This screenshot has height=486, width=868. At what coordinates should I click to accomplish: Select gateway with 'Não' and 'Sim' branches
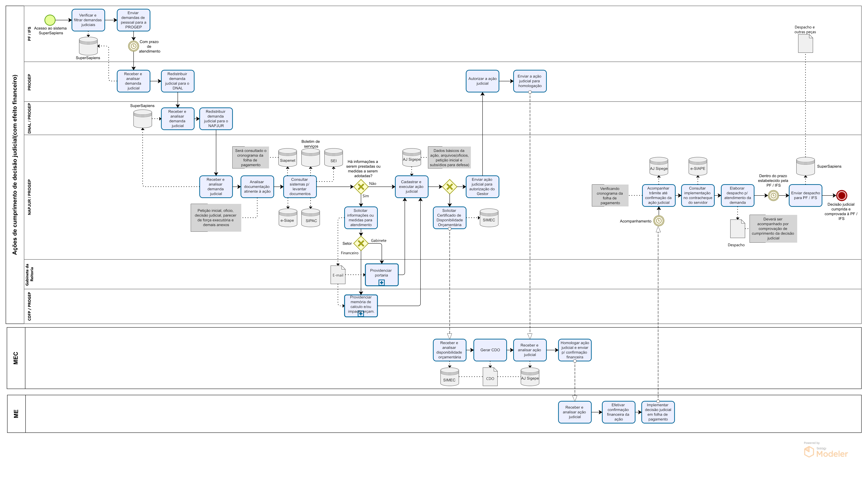click(361, 187)
